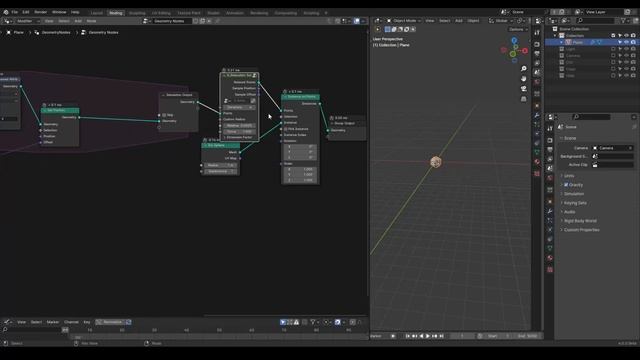Open the viewport Object menu
The image size is (640, 360).
click(x=473, y=20)
